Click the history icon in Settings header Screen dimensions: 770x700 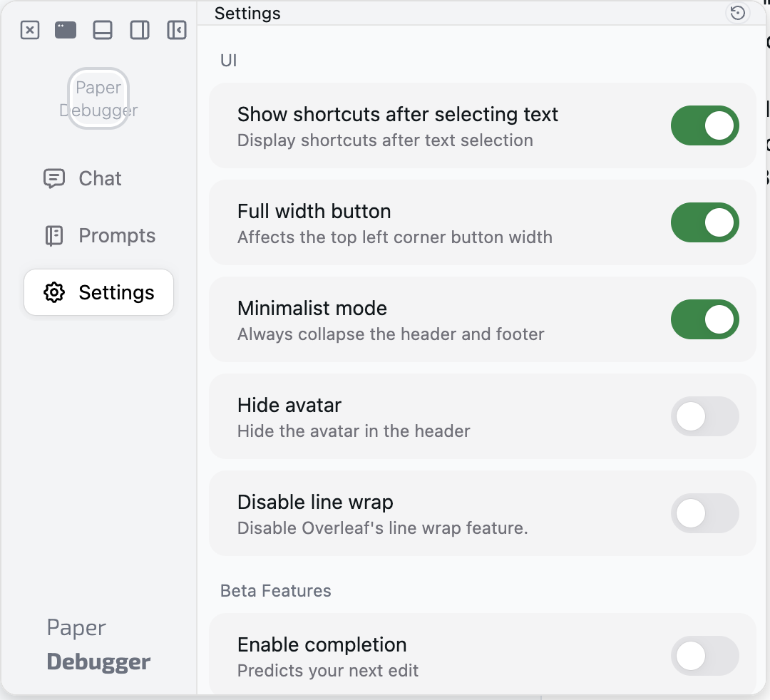coord(738,13)
